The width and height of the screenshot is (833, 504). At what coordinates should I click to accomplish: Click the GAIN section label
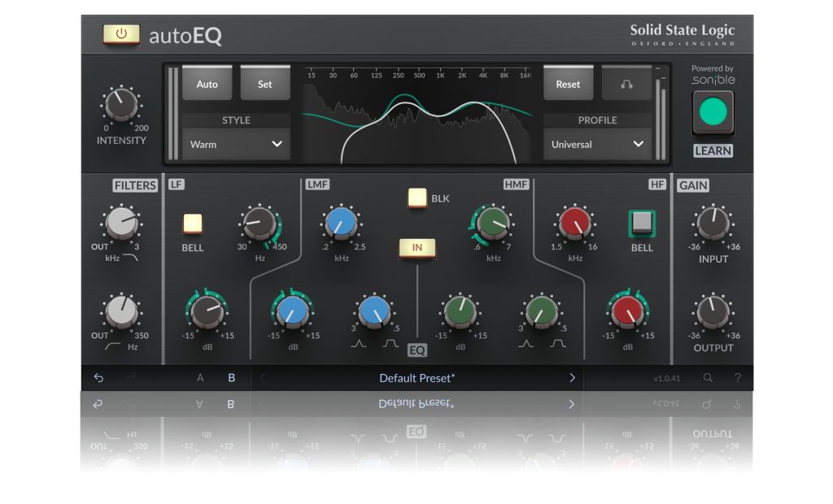(x=693, y=185)
